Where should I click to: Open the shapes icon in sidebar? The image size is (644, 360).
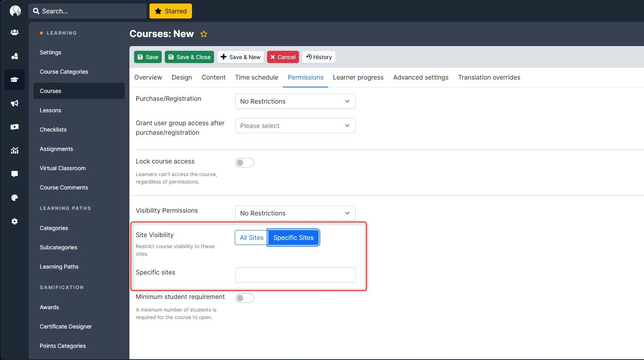[x=15, y=56]
